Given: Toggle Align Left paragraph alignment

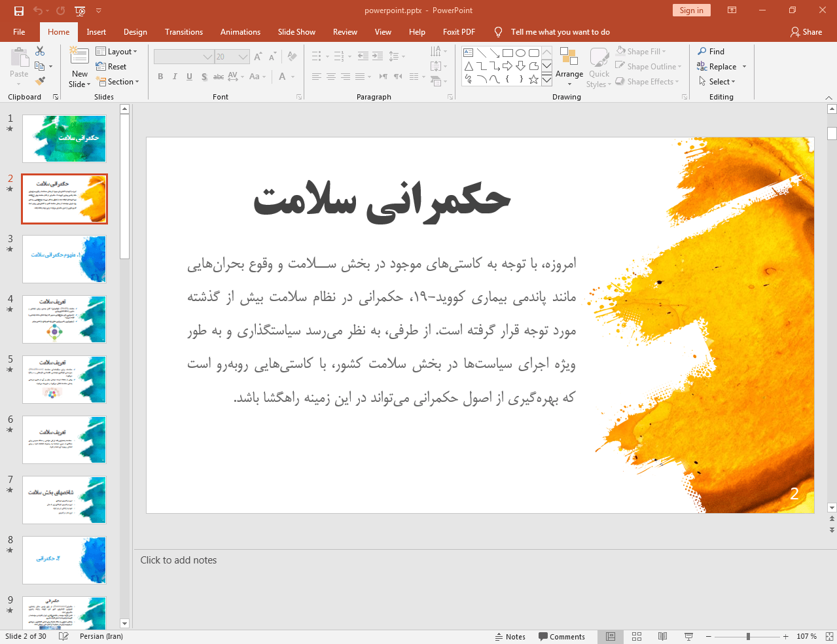Looking at the screenshot, I should coord(317,77).
